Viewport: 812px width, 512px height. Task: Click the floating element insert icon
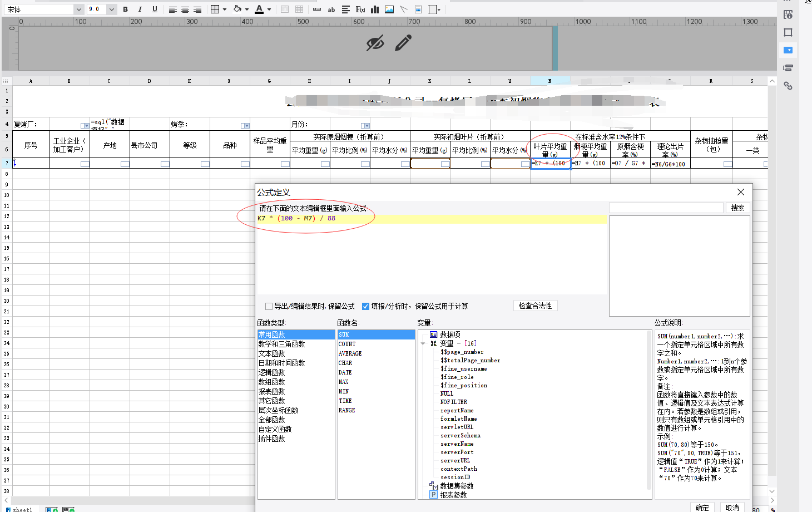click(433, 9)
